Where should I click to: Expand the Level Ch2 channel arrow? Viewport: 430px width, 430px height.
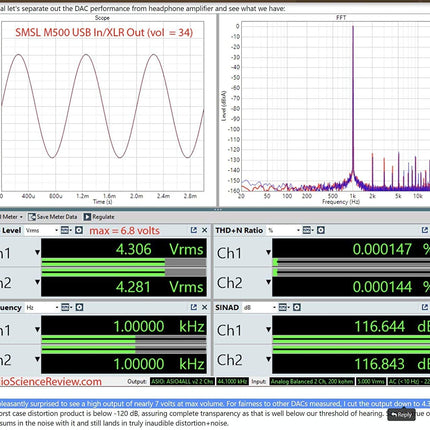point(37,282)
